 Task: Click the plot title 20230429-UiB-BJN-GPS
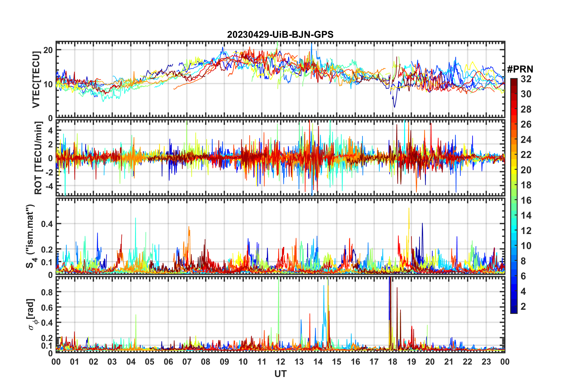[x=280, y=34]
